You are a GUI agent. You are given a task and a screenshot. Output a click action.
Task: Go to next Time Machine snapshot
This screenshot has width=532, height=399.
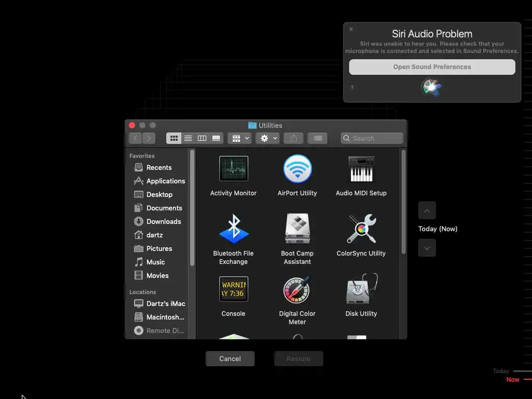[427, 248]
